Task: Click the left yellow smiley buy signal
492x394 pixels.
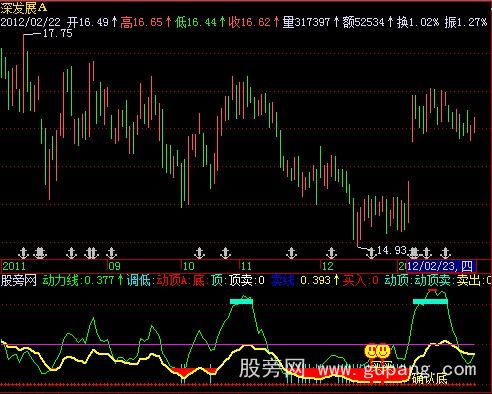Action: pyautogui.click(x=371, y=351)
